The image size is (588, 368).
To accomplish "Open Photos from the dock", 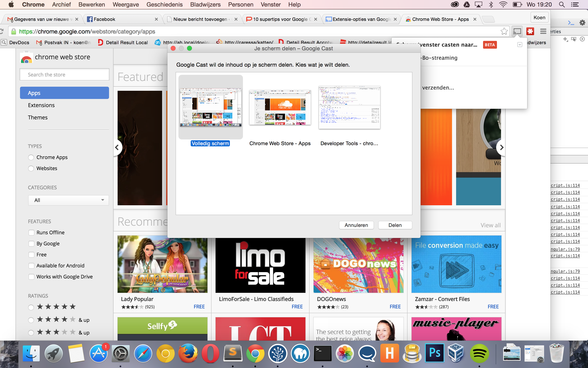I will pos(345,353).
